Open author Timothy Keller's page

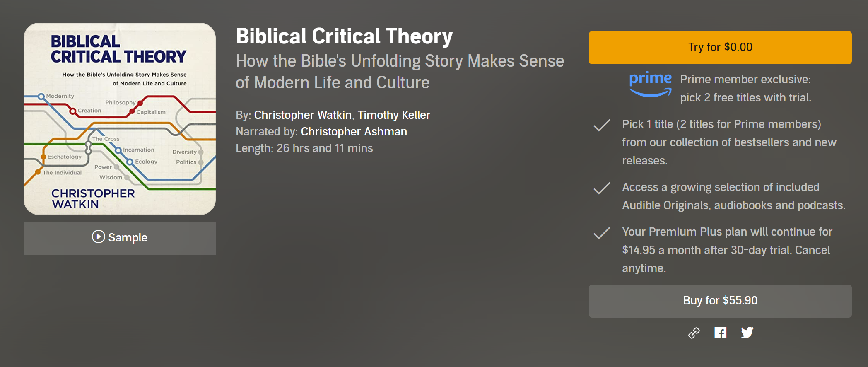(x=394, y=115)
